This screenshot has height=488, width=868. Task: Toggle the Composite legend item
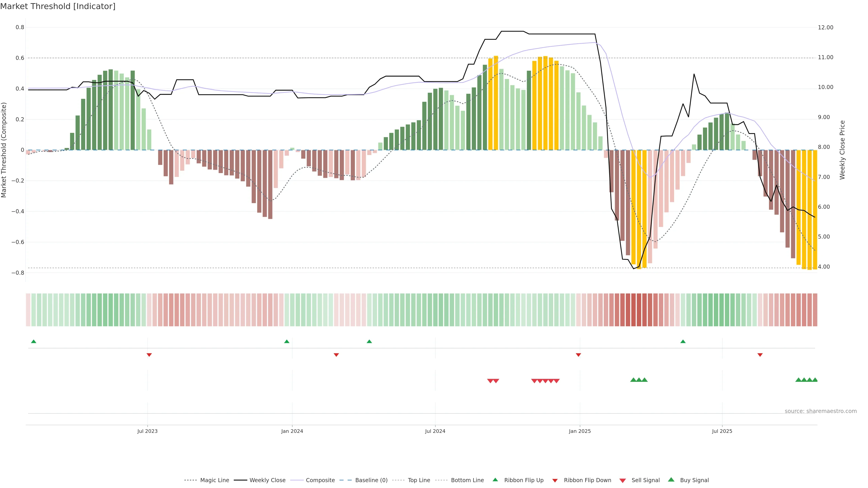[320, 480]
